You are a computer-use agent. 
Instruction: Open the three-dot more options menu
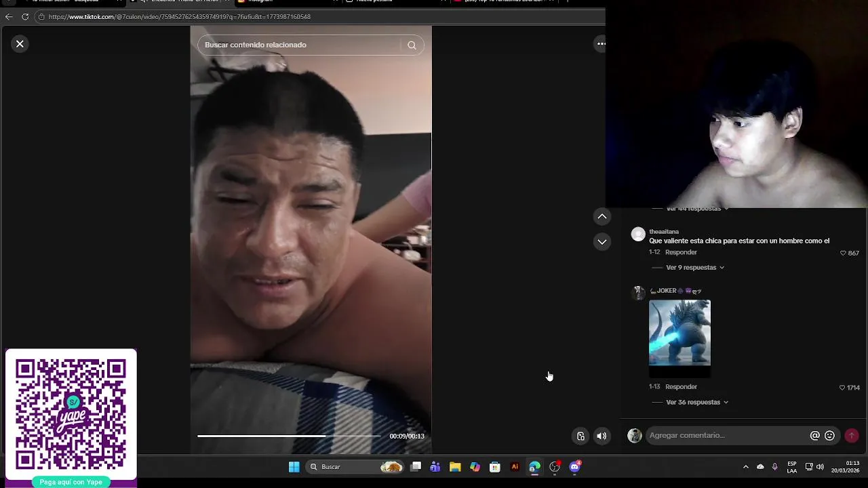[x=601, y=43]
